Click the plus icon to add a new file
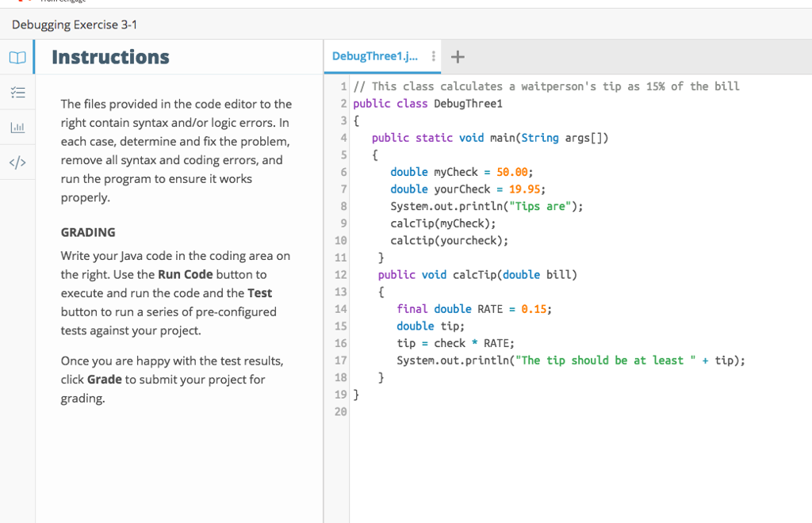This screenshot has height=523, width=812. (457, 56)
